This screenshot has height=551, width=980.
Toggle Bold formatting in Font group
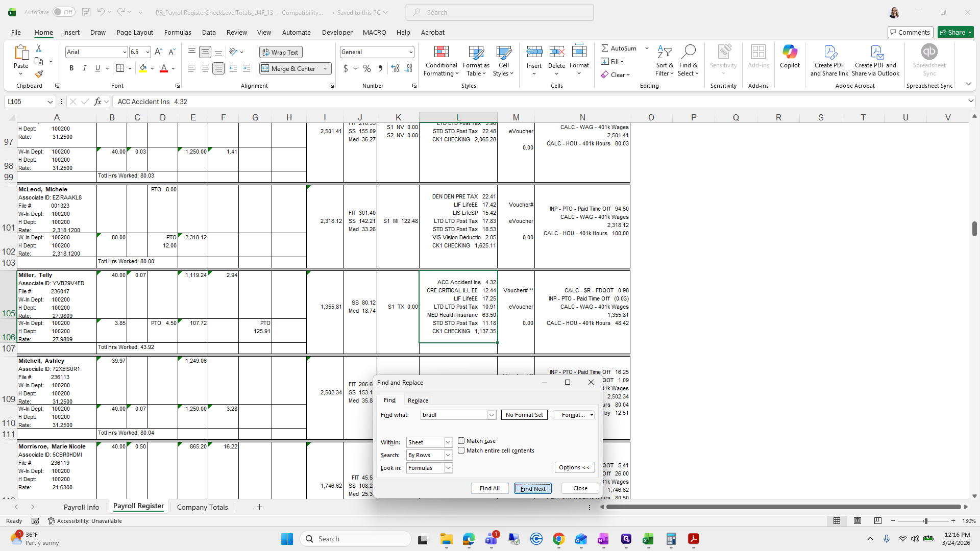(71, 68)
